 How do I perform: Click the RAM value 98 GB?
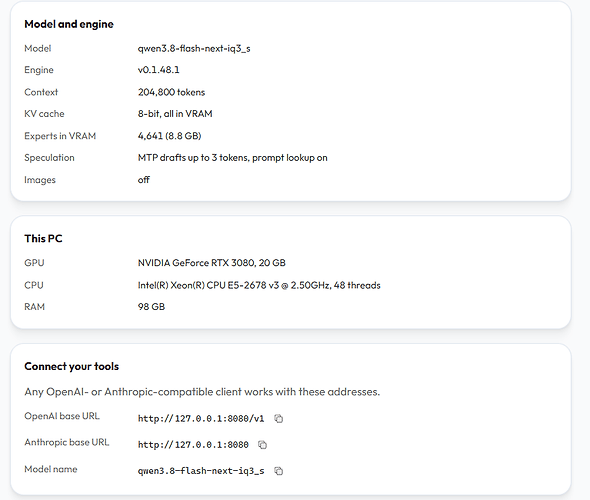[151, 307]
